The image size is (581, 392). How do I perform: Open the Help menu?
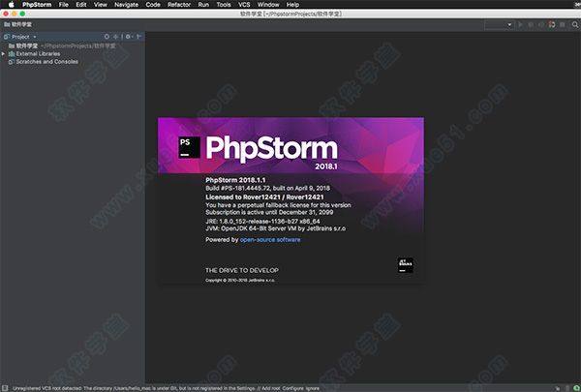tap(292, 5)
